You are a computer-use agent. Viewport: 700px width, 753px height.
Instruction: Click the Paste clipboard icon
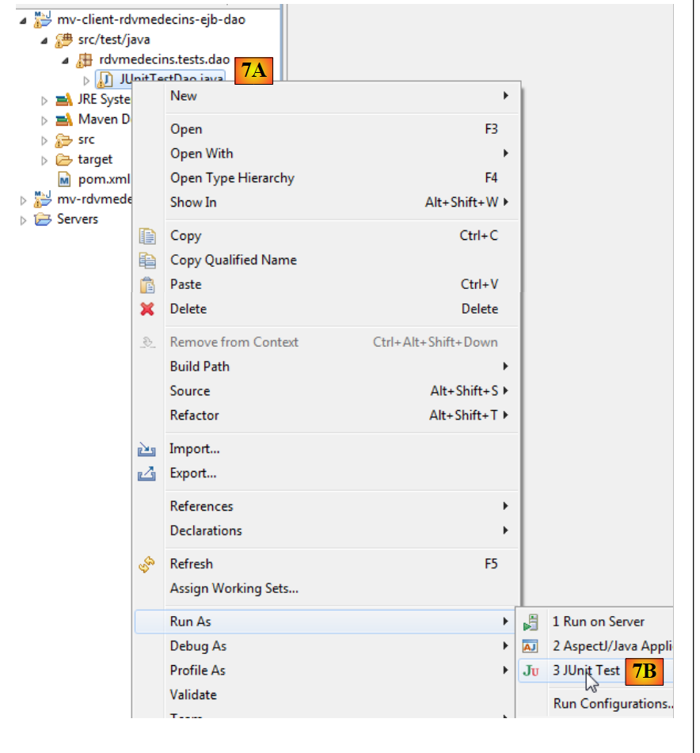(x=147, y=285)
